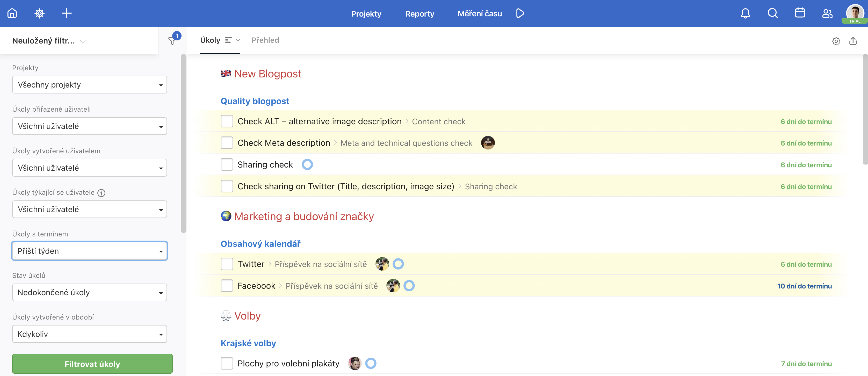
Task: Click the team members icon
Action: point(826,13)
